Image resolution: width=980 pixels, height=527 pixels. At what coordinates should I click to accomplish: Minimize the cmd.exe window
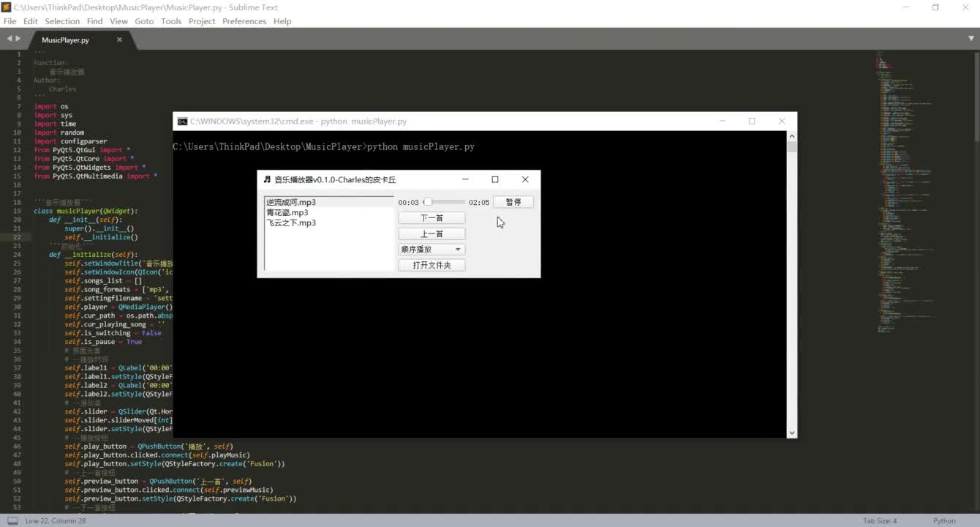click(723, 122)
